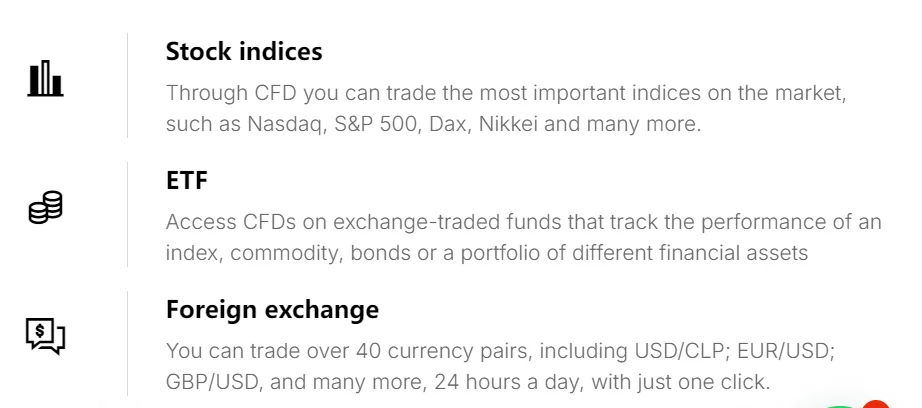Click the vertical divider beside ETF
Image resolution: width=922 pixels, height=408 pixels.
click(x=127, y=214)
